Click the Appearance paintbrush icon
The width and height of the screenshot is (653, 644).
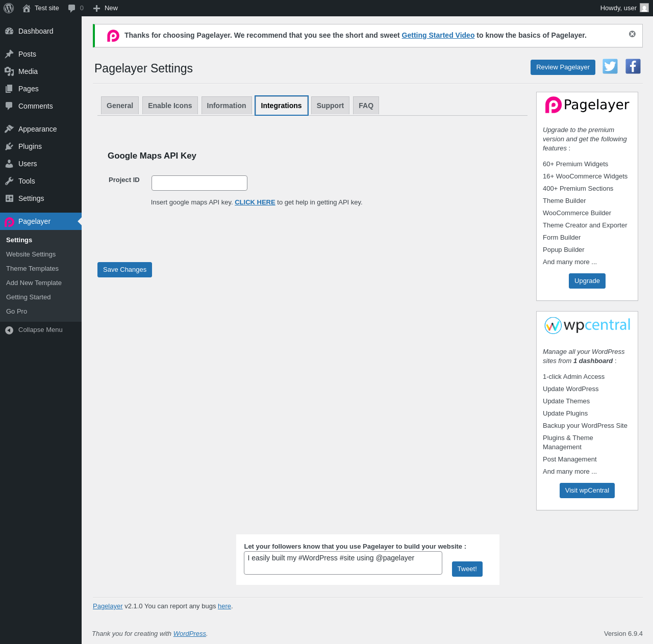9,129
